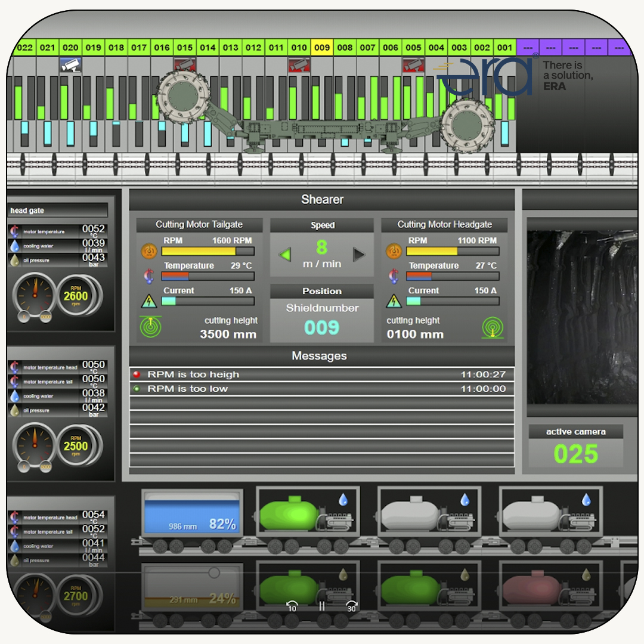The width and height of the screenshot is (644, 644).
Task: Select shield 022 in the top row
Action: [x=24, y=48]
